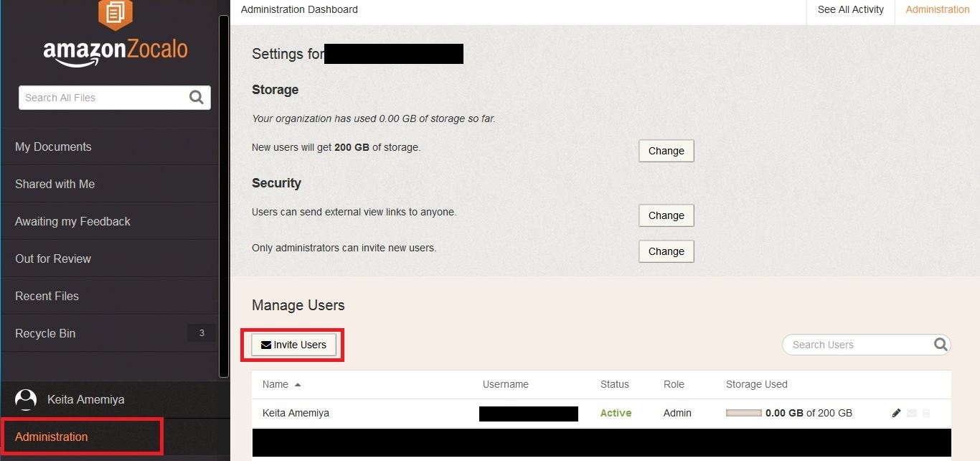Click the Invite Users button

(x=293, y=345)
